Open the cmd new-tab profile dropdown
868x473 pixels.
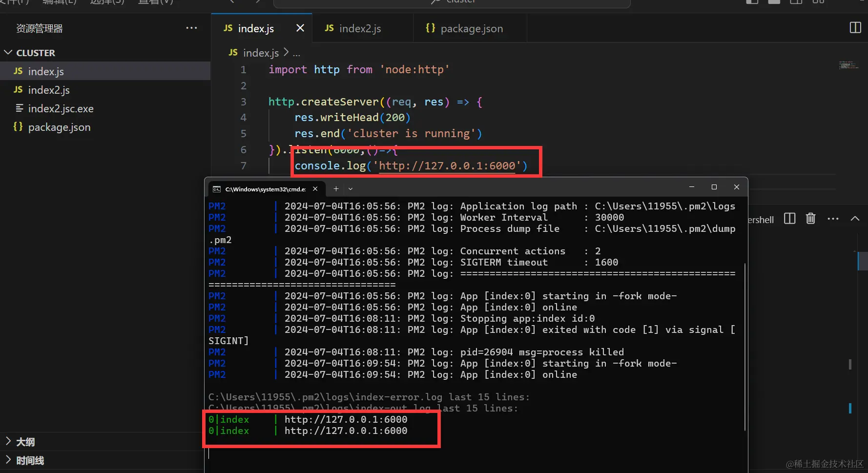coord(351,188)
